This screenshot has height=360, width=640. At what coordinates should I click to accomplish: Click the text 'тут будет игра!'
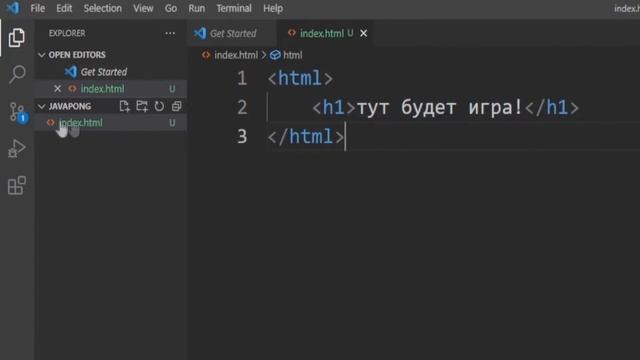click(440, 108)
